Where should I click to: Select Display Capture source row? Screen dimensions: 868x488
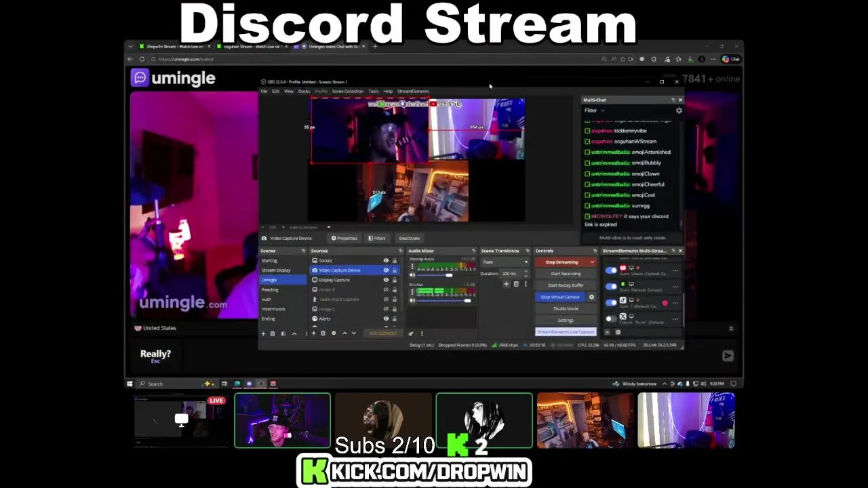coord(355,280)
